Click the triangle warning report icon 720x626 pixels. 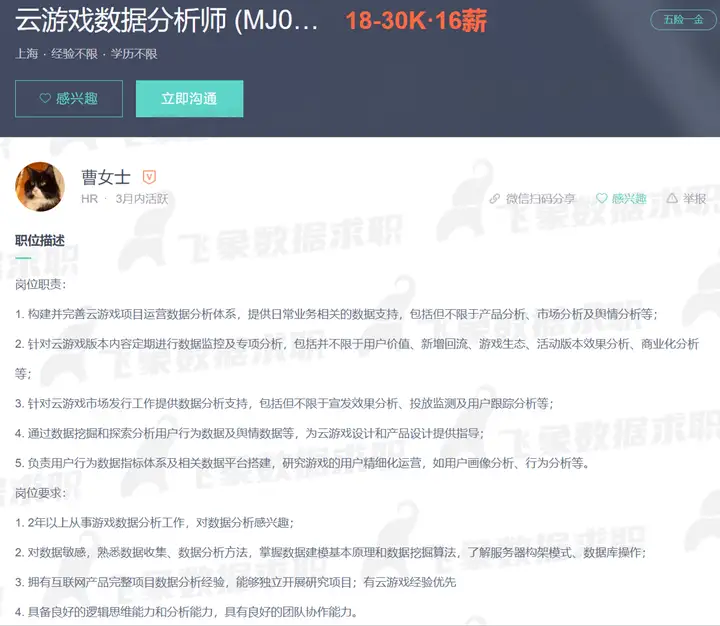tap(672, 198)
